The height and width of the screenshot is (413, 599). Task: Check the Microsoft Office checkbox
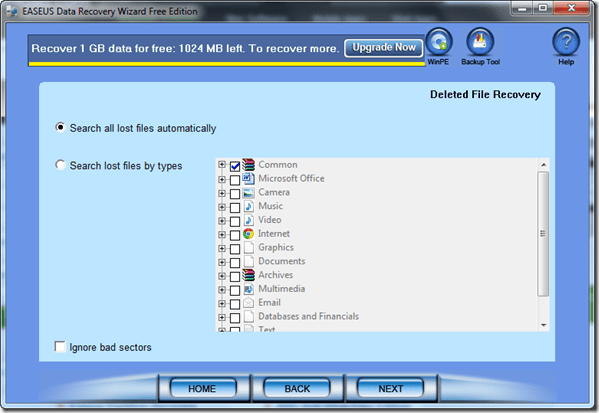[x=235, y=180]
